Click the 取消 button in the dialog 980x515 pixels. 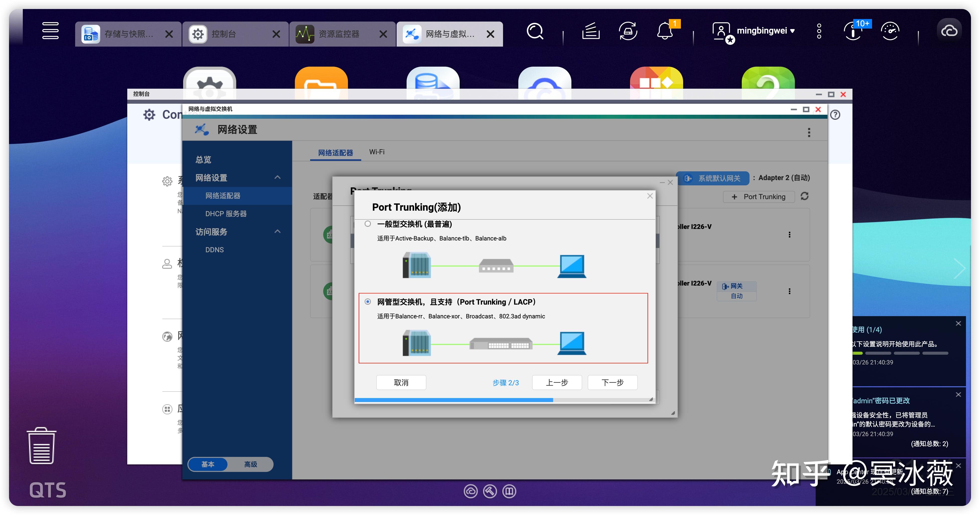401,382
